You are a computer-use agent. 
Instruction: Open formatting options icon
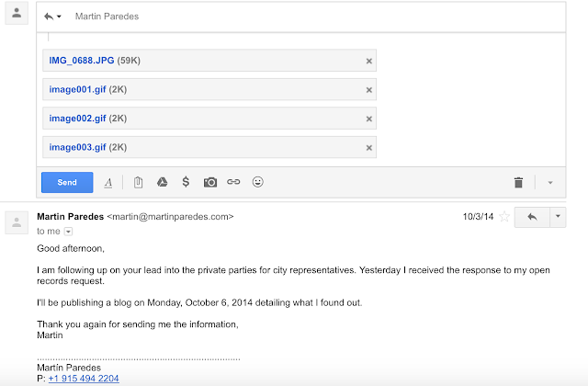(107, 182)
